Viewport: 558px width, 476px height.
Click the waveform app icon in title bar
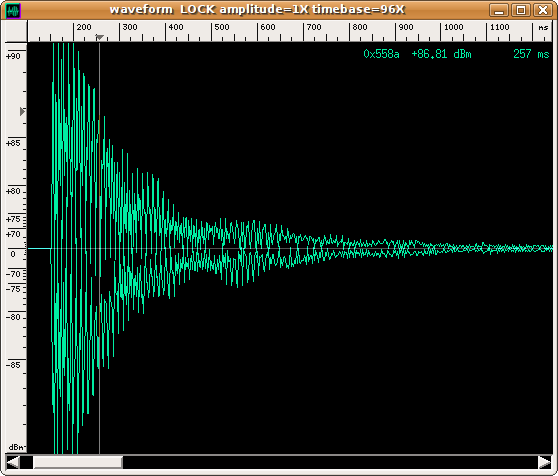pyautogui.click(x=14, y=10)
